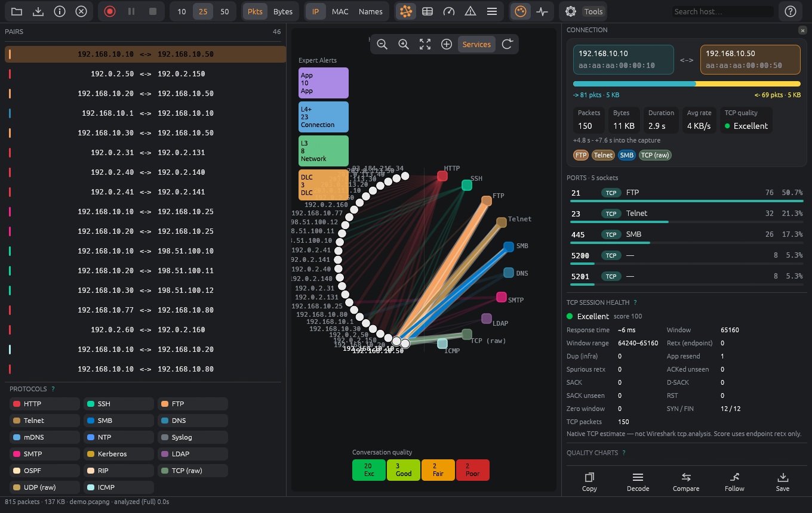The height and width of the screenshot is (513, 812).
Task: Set pair limit to 10
Action: tap(182, 11)
